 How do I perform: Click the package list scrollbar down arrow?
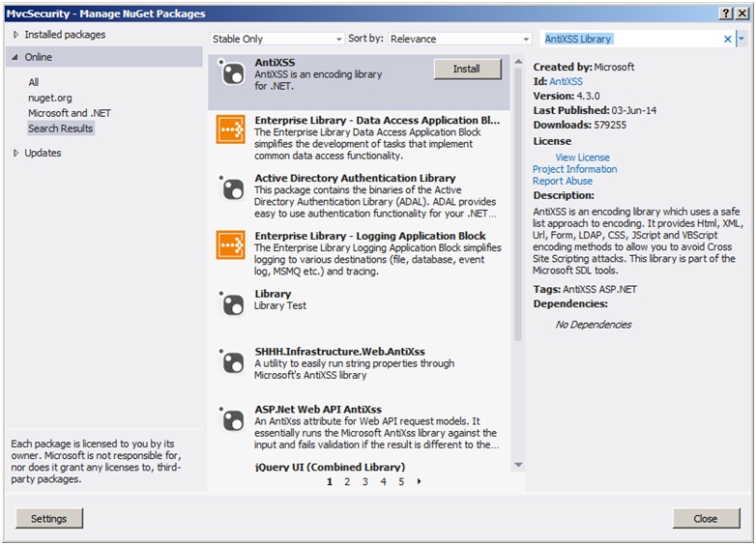click(x=518, y=465)
